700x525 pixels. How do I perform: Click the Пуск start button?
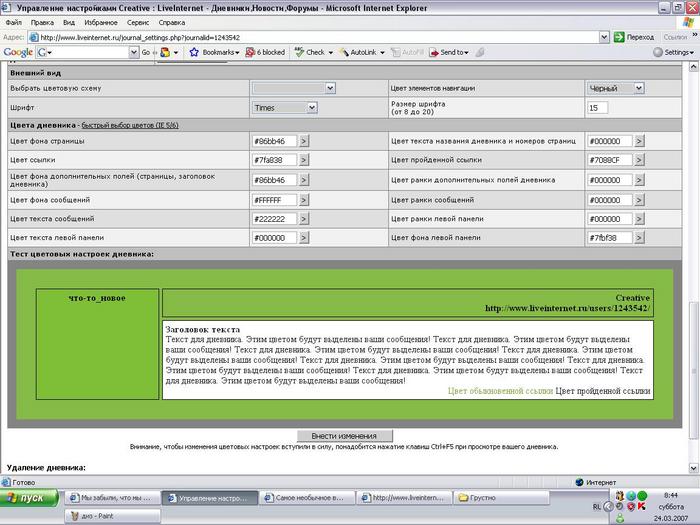(29, 498)
